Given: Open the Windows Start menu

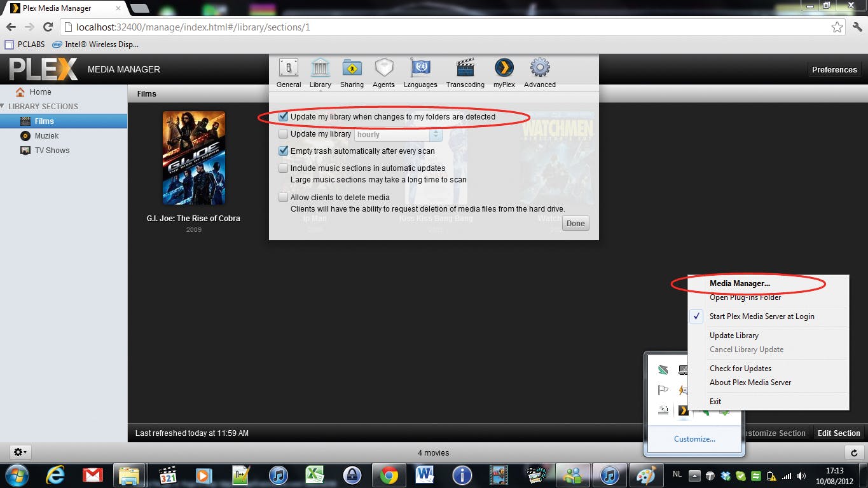Looking at the screenshot, I should 18,475.
